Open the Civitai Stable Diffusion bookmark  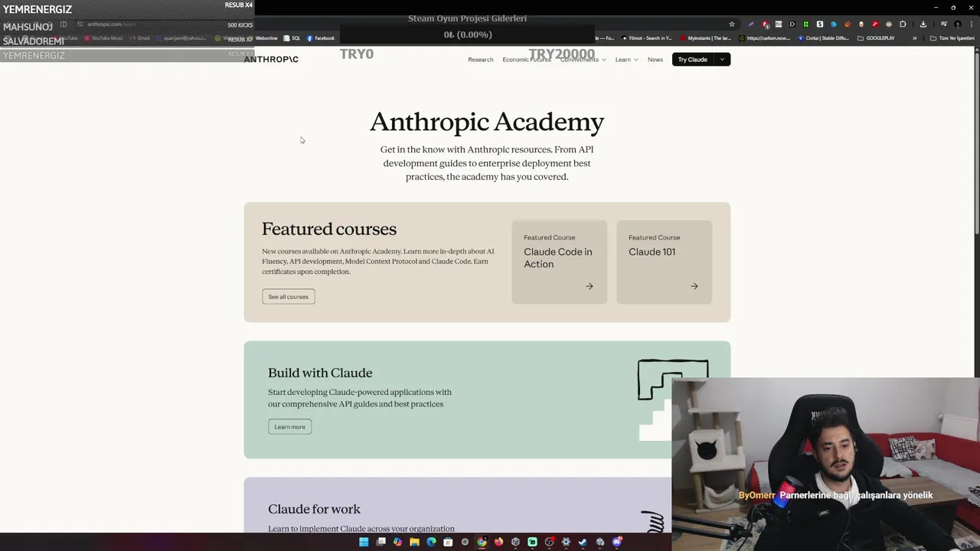[x=824, y=38]
